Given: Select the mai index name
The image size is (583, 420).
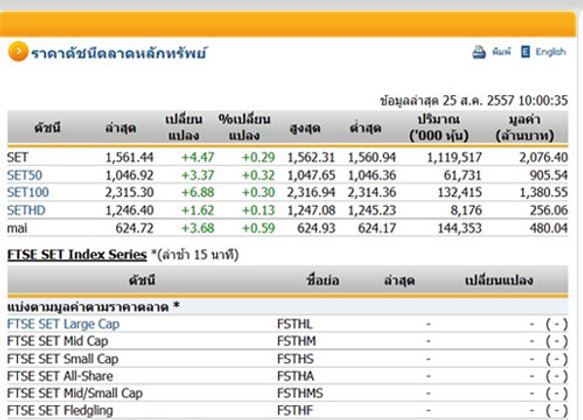Looking at the screenshot, I should [x=17, y=228].
